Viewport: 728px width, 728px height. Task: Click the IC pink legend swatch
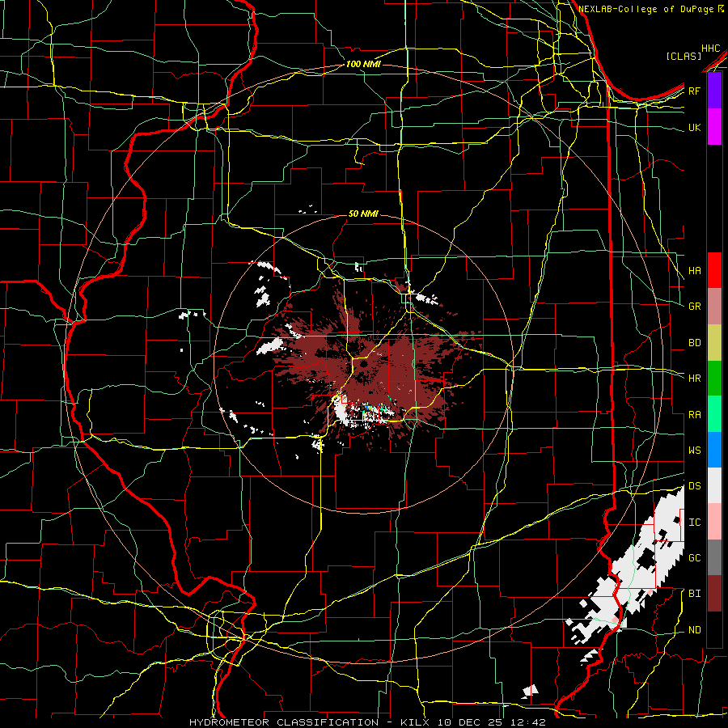pyautogui.click(x=714, y=522)
